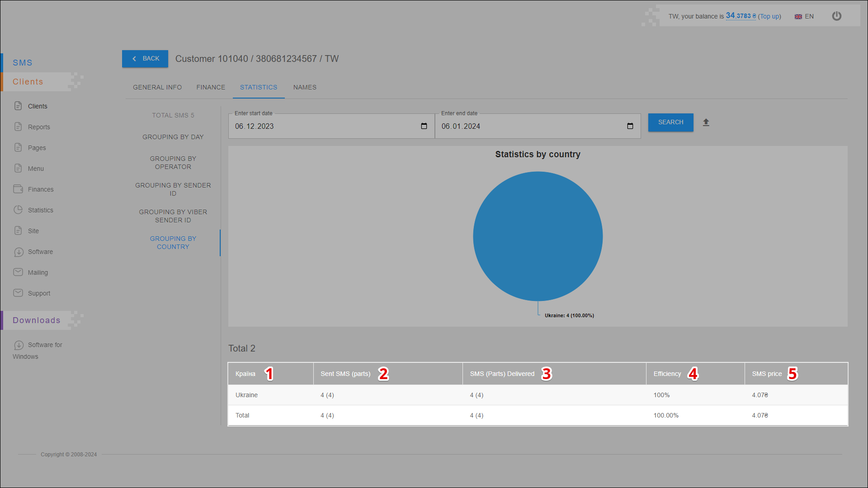Click the export upload icon next to Search
This screenshot has width=868, height=488.
[x=706, y=122]
